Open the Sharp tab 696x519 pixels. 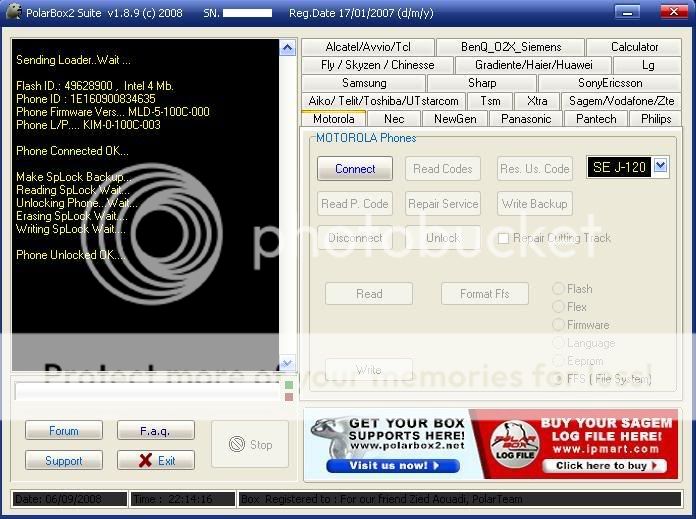coord(482,83)
